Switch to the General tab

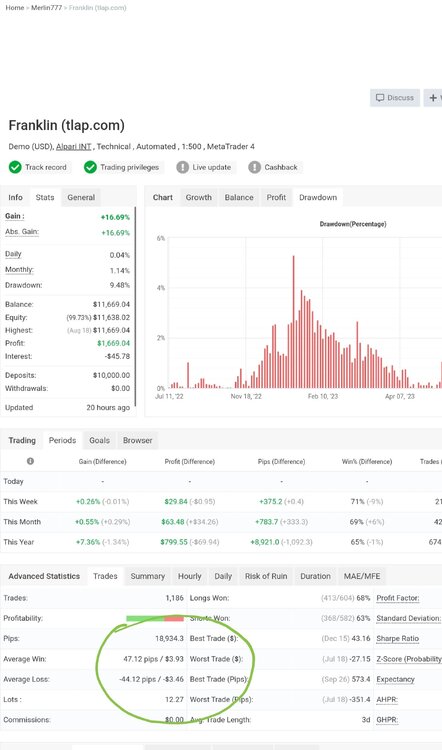81,197
